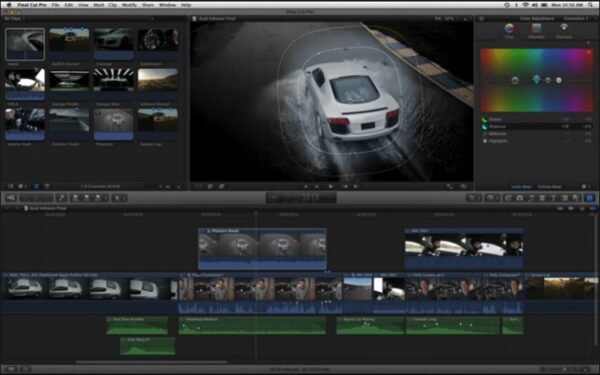Go back in timeline history arrow
The image size is (600, 375).
click(x=8, y=208)
